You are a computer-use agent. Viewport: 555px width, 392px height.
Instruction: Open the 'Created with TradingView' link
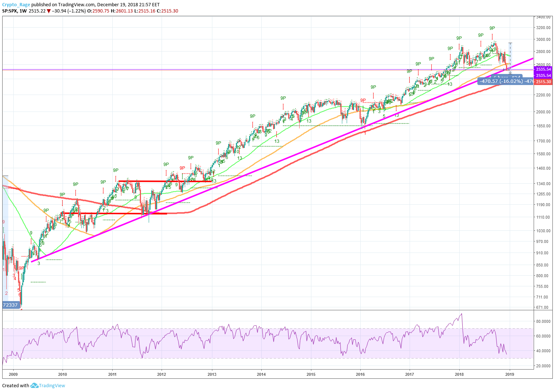coord(33,385)
